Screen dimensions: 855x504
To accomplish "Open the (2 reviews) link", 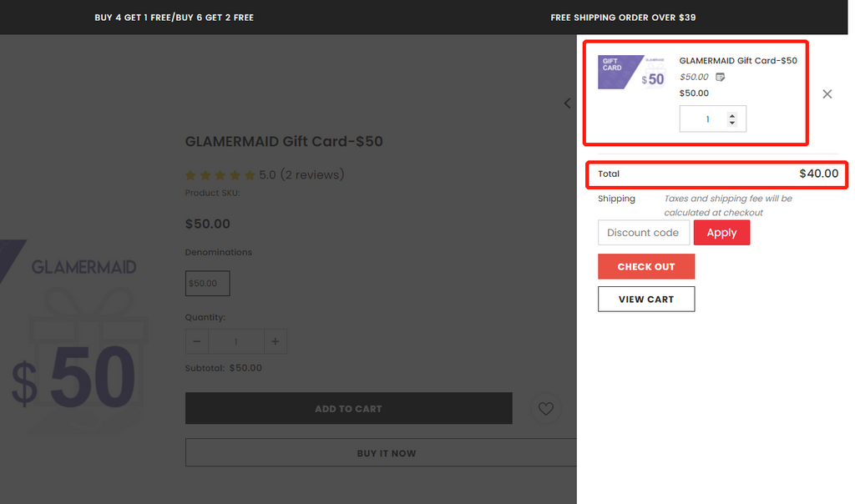I will click(312, 175).
